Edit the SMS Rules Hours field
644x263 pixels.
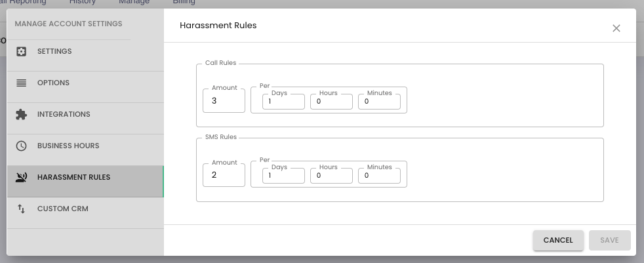[331, 176]
